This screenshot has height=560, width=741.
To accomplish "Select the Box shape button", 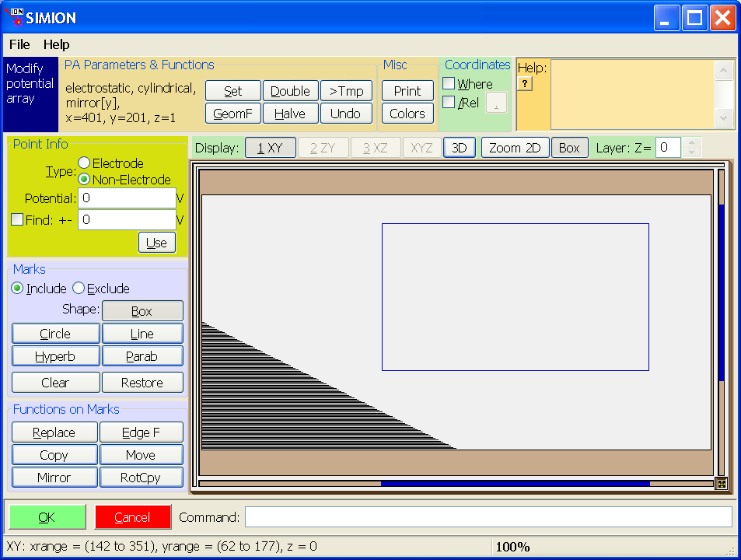I will [142, 311].
